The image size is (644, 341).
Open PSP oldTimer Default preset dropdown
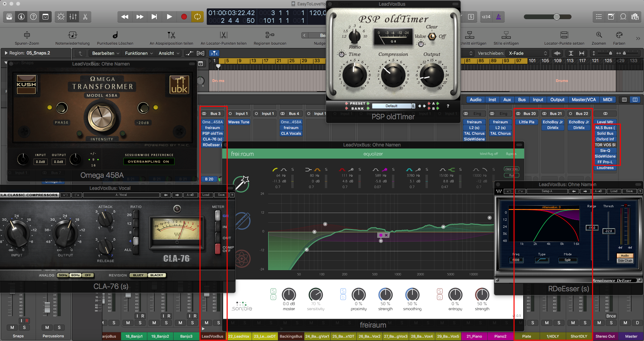click(394, 106)
